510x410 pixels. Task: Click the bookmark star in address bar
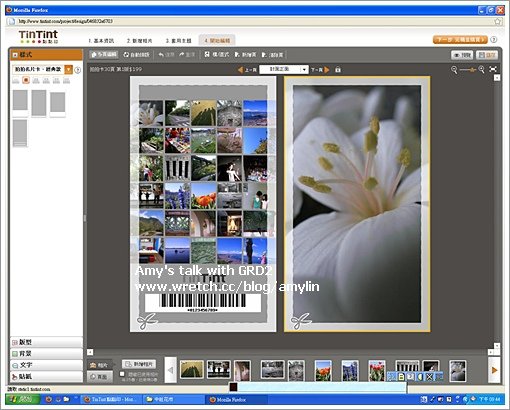tap(498, 21)
